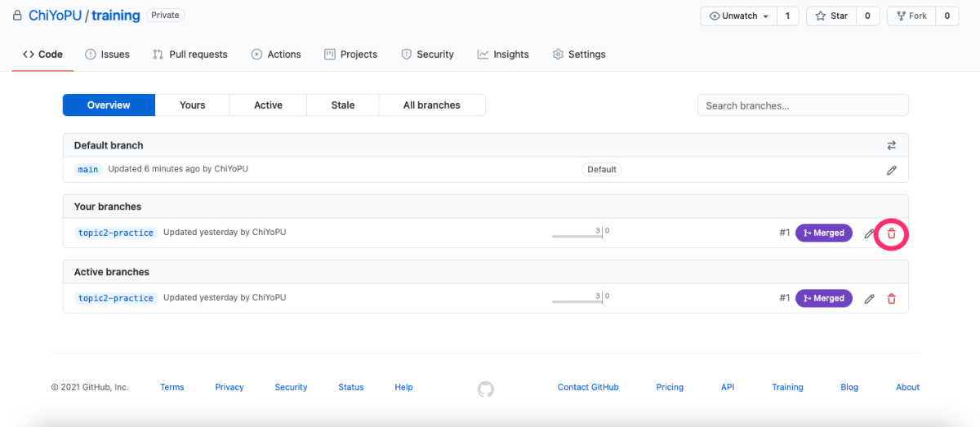The height and width of the screenshot is (427, 980).
Task: View the Insights tab
Action: pos(503,55)
